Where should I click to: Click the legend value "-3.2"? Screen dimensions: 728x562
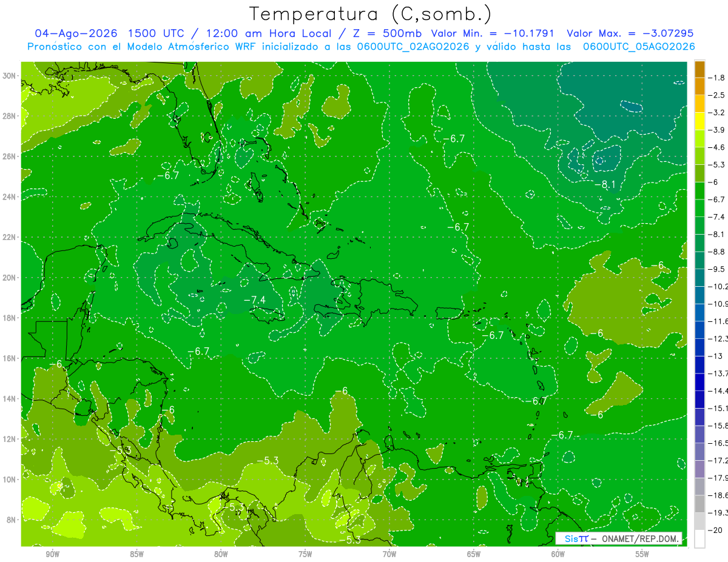point(718,113)
